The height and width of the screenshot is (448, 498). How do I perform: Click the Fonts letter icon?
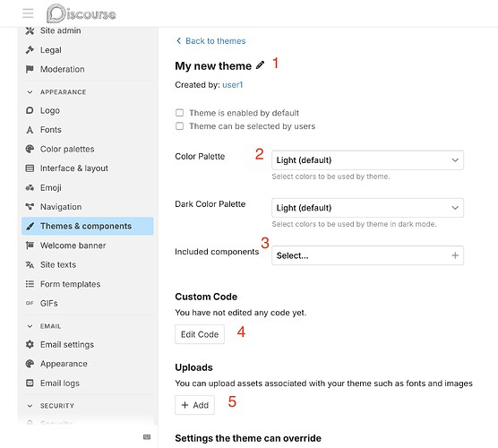point(30,130)
